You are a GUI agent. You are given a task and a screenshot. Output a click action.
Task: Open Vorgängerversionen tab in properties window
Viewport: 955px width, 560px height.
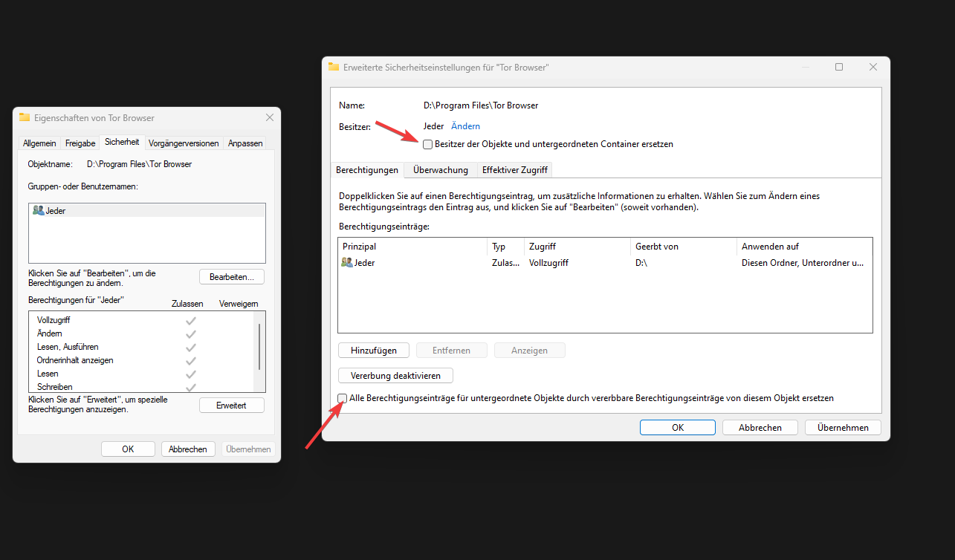184,143
